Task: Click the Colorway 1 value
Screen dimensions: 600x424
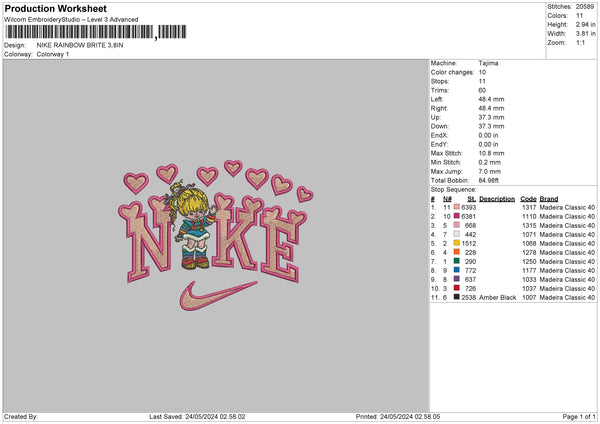Action: click(x=53, y=54)
